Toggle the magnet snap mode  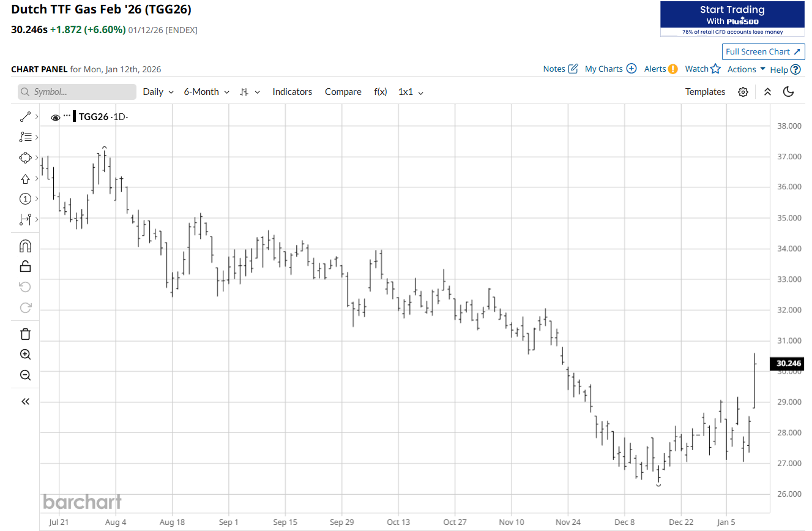coord(25,246)
